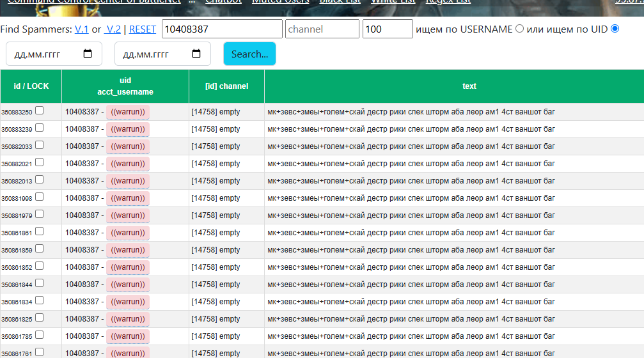Tick the LOCK checkbox for id 350861859
Viewport: 644px width, 358px height.
click(40, 249)
